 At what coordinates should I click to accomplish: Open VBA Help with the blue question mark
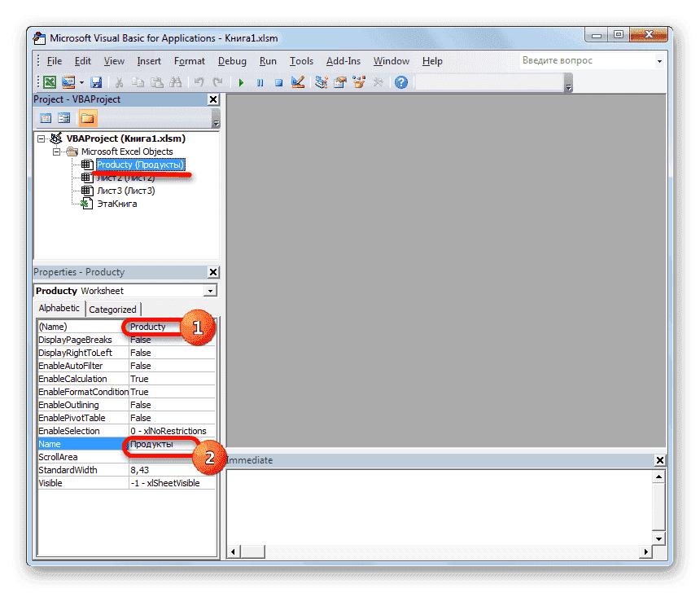(401, 81)
